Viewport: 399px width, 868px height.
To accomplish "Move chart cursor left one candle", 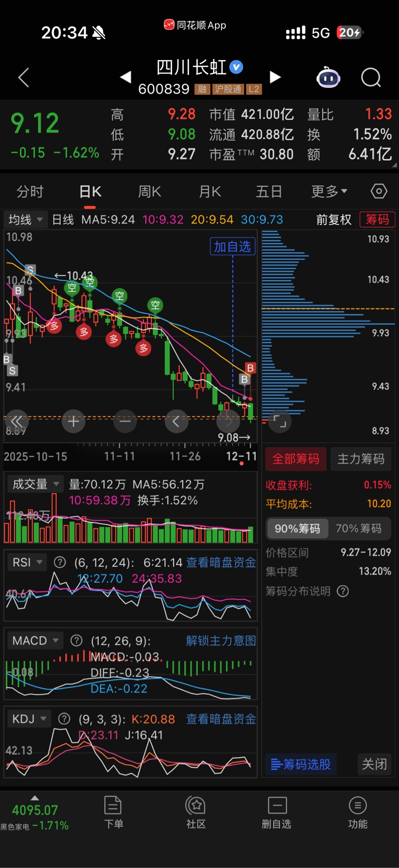I will coord(176,421).
